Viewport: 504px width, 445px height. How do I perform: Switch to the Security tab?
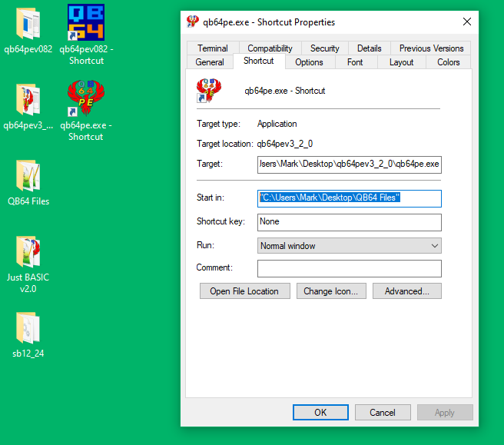[x=325, y=48]
